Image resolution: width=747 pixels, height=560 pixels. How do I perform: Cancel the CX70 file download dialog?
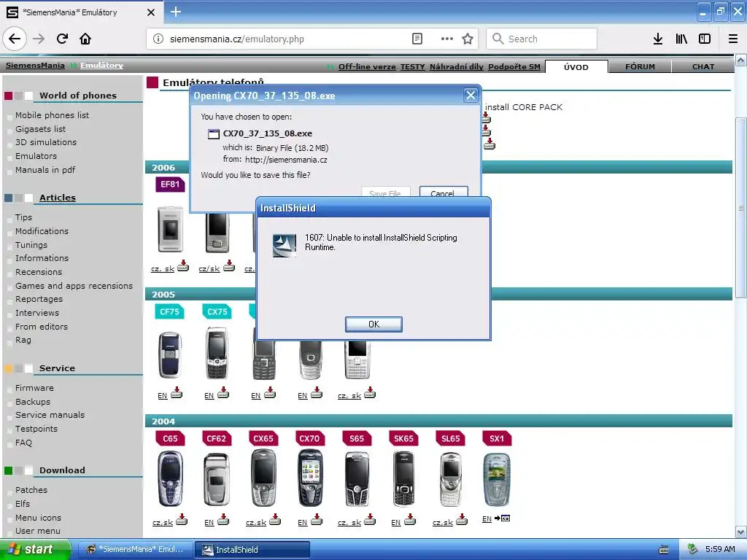[443, 192]
